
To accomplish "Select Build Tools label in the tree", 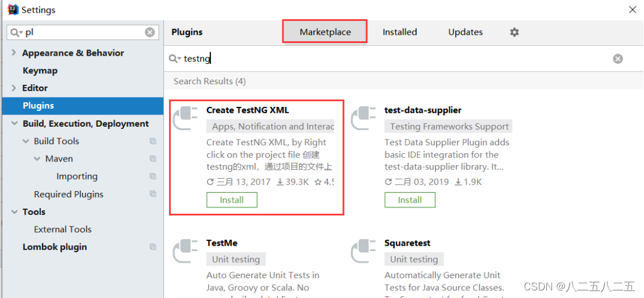I will coord(56,141).
